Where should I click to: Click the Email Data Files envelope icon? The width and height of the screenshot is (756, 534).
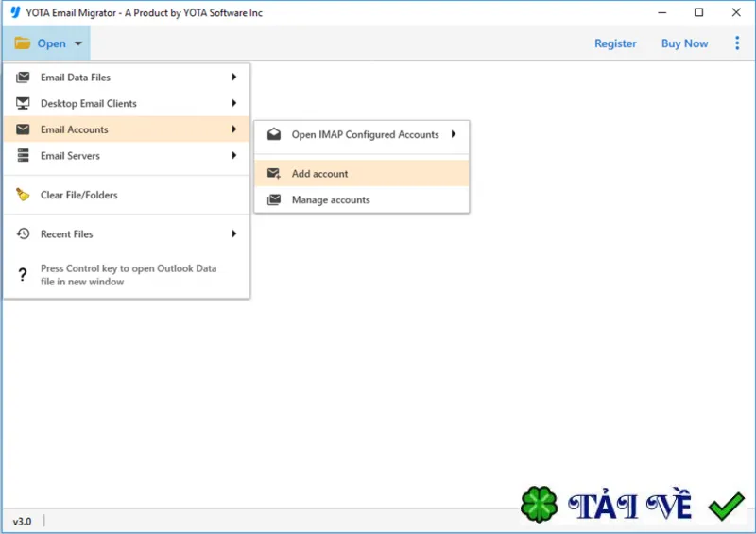pos(23,78)
